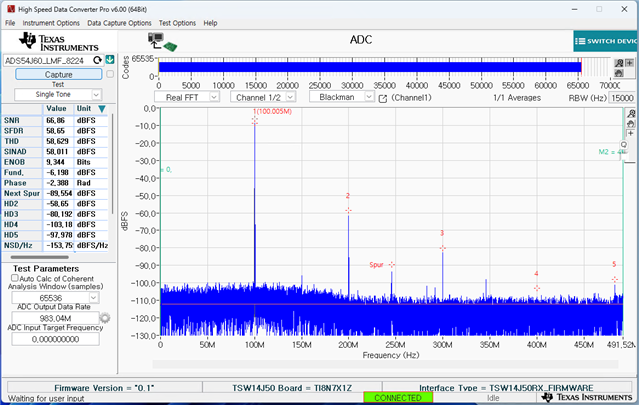Click the Phase row label
Viewport: 639px width, 405px height.
point(15,183)
